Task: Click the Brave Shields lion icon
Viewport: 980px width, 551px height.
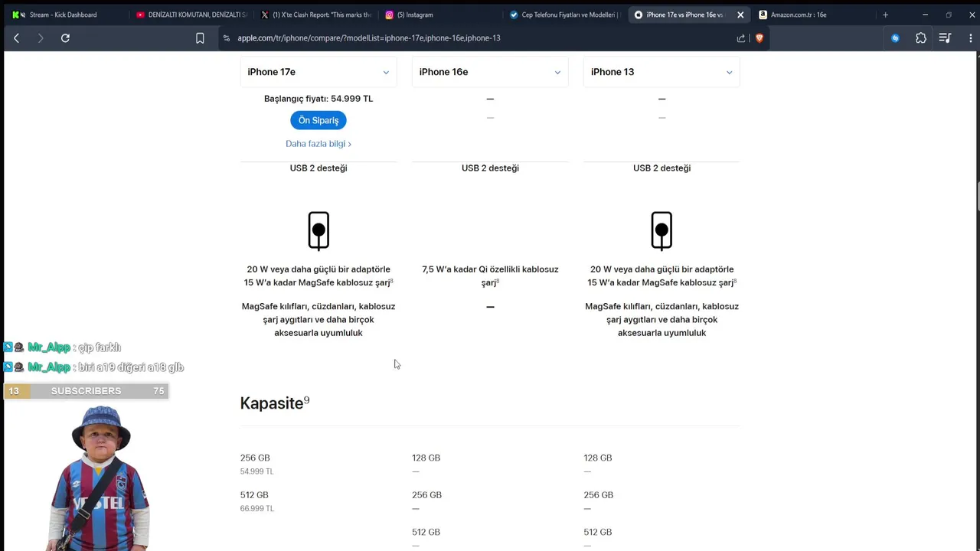Action: (759, 38)
